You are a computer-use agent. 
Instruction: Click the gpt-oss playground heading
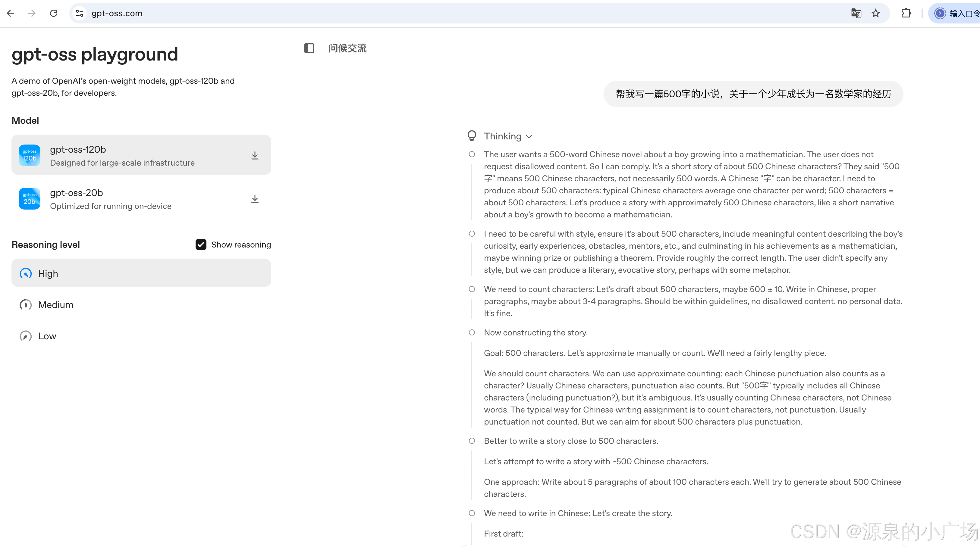coord(95,54)
